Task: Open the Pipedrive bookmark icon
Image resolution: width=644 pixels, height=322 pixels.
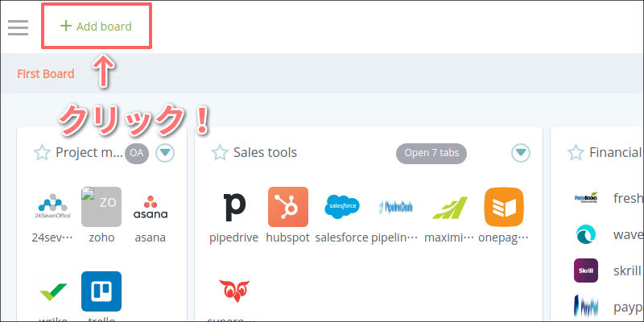Action: pos(233,207)
